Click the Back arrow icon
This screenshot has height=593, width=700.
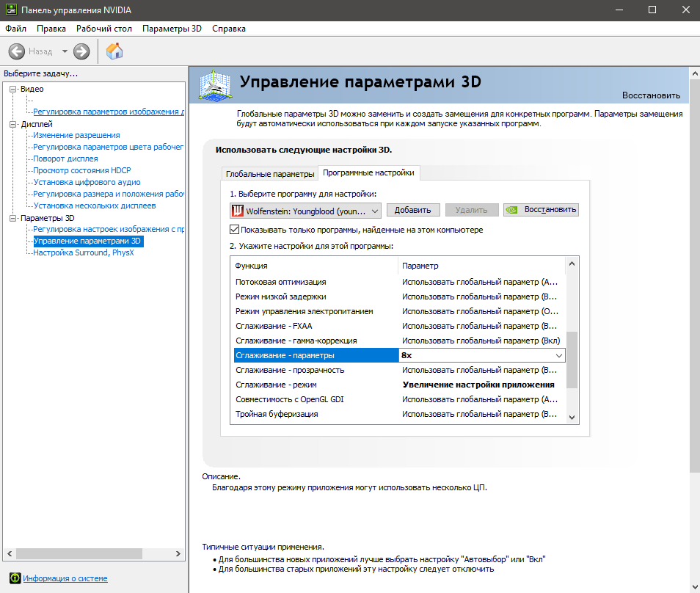click(x=17, y=51)
